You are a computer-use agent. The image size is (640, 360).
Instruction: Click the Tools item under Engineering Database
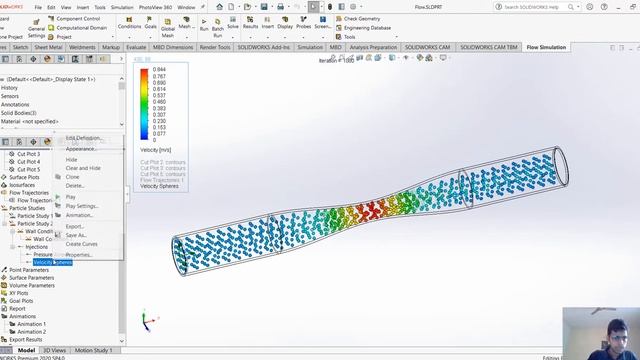pos(345,37)
